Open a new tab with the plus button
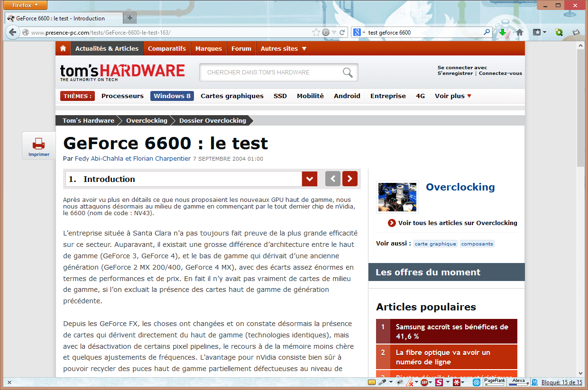This screenshot has height=390, width=588. 130,18
